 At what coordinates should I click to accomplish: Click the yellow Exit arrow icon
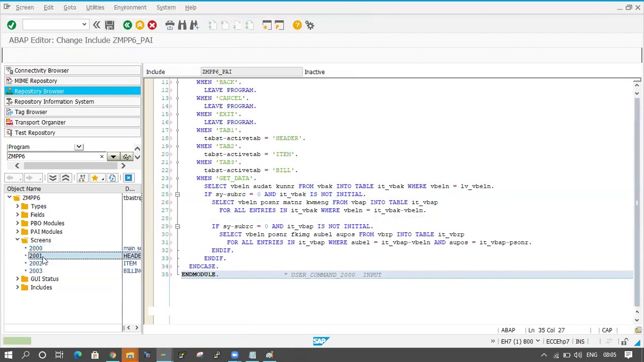pos(140,25)
